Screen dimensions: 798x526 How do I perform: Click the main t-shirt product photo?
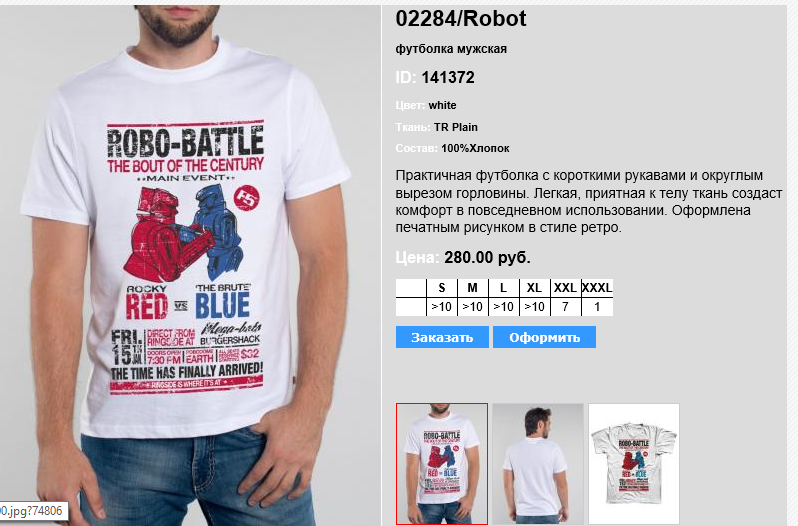(190, 265)
